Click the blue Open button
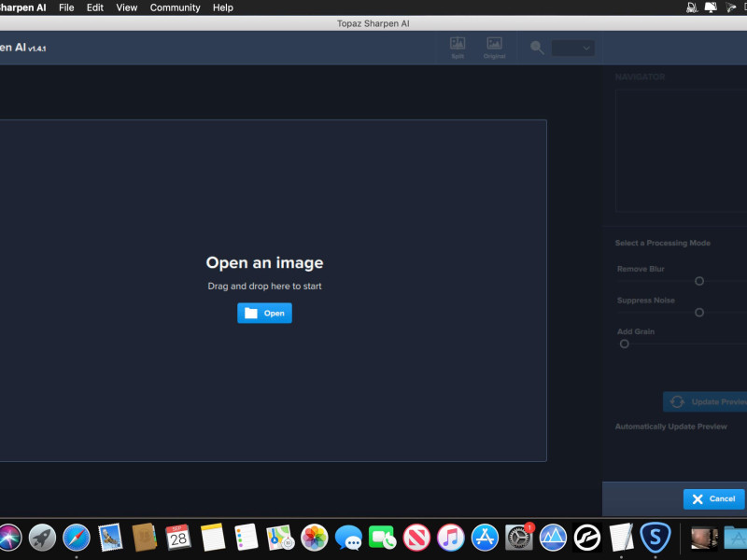747x560 pixels. (264, 313)
